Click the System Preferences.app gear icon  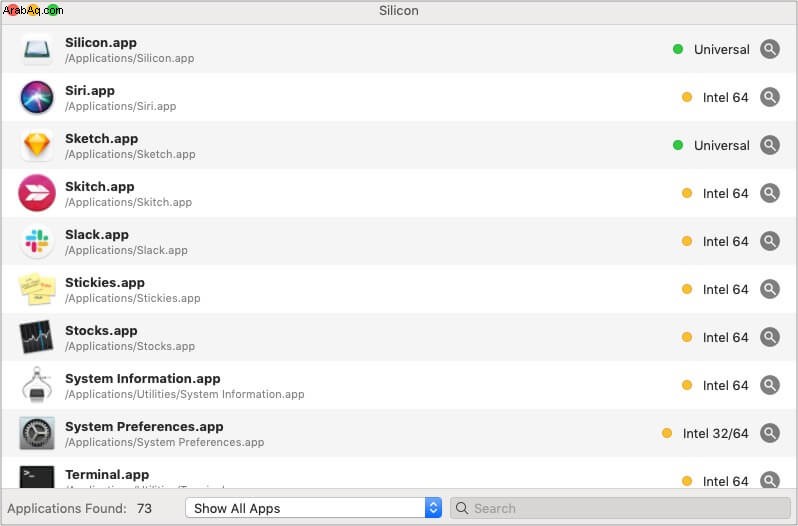pos(37,433)
